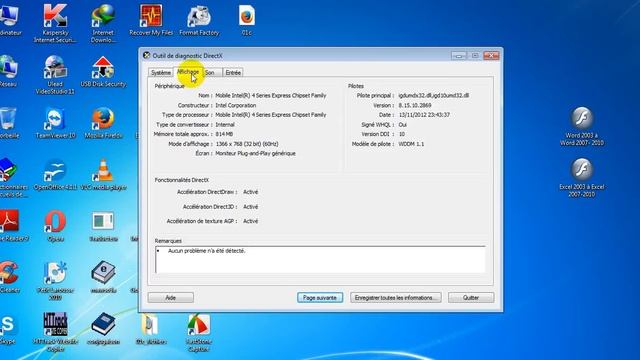Click the Version DDI value 10
This screenshot has height=360, width=640.
coord(402,134)
